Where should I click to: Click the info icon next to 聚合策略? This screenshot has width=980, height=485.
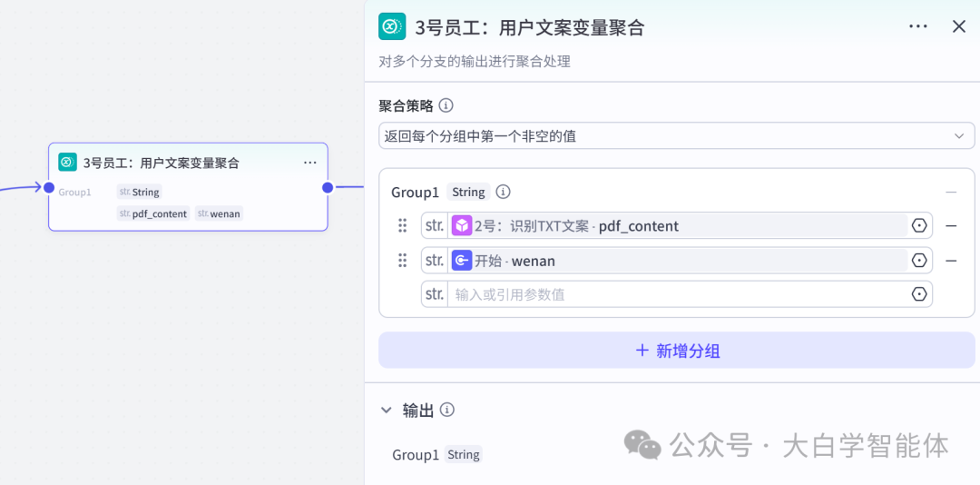[x=446, y=105]
